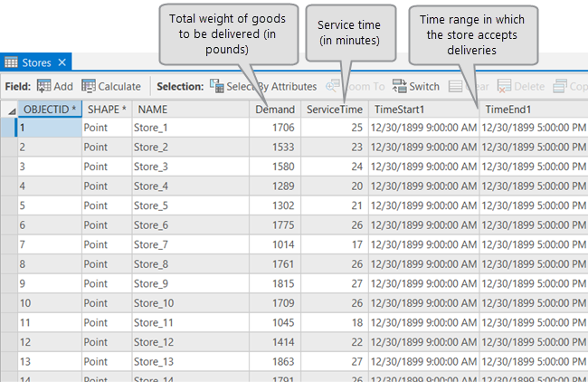Close the Stores table tab
Image resolution: width=588 pixels, height=382 pixels.
coord(61,62)
